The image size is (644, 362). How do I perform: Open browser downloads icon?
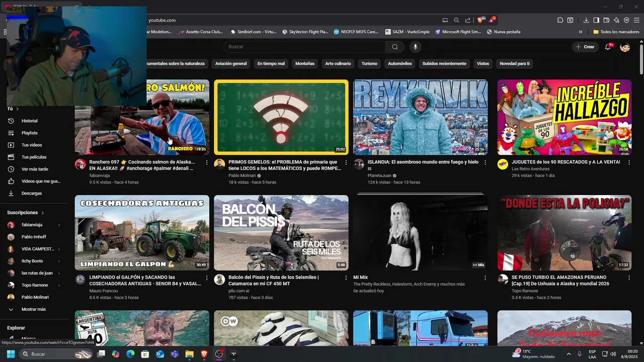point(586,20)
